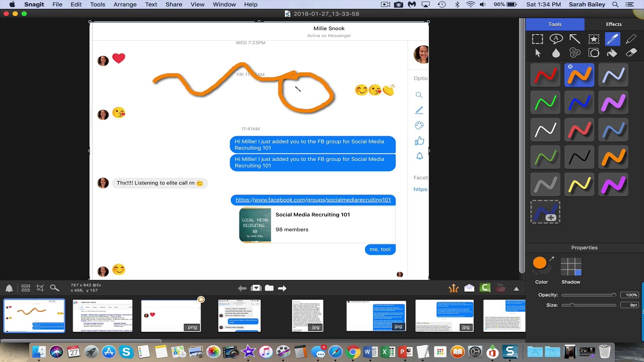
Task: Click the Wi-Fi status icon
Action: click(x=470, y=5)
